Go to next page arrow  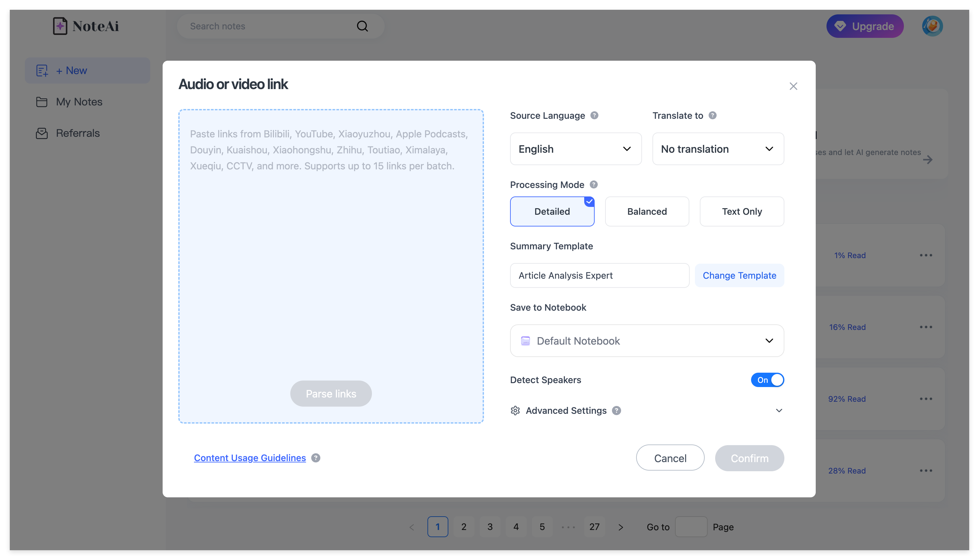(620, 527)
